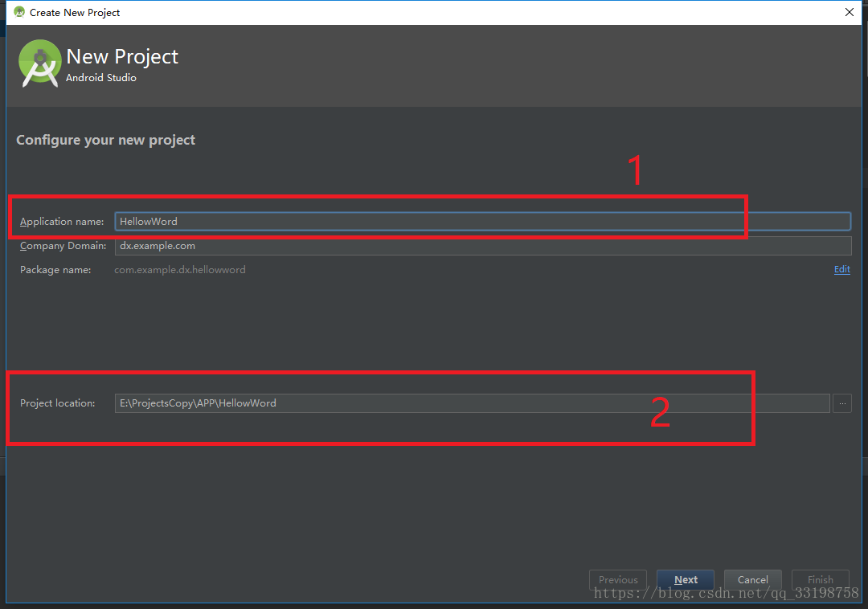Click the Package name label
This screenshot has width=868, height=609.
55,270
